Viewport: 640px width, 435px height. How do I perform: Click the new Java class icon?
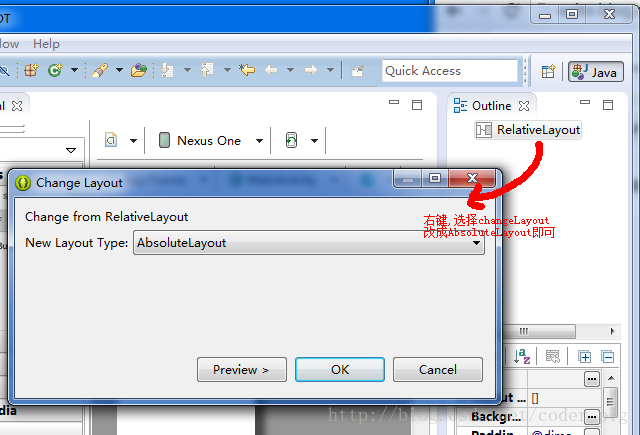pos(55,71)
